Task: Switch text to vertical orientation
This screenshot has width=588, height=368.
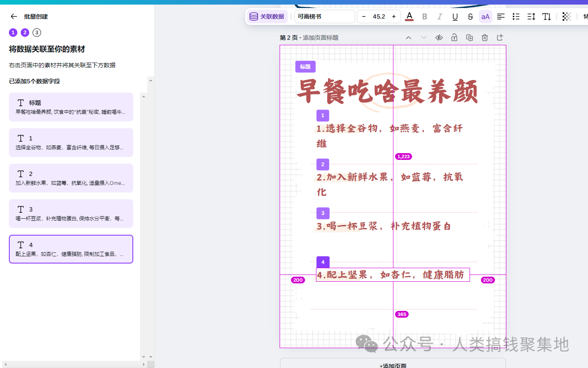Action: 547,16
